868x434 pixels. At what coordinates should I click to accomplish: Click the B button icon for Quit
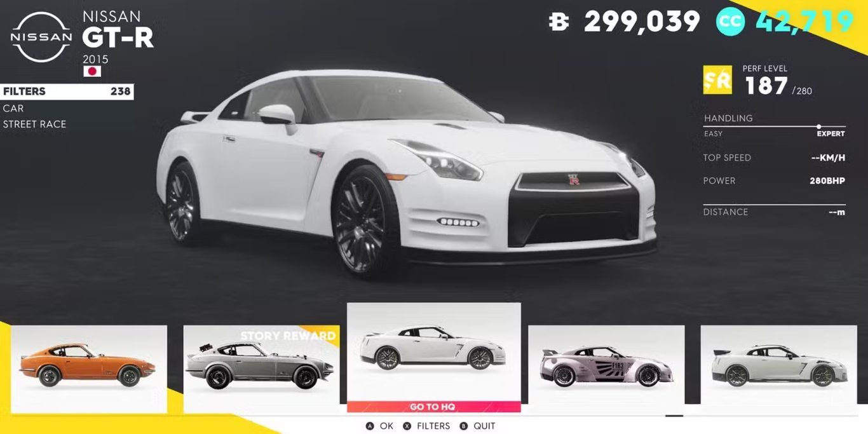[463, 426]
